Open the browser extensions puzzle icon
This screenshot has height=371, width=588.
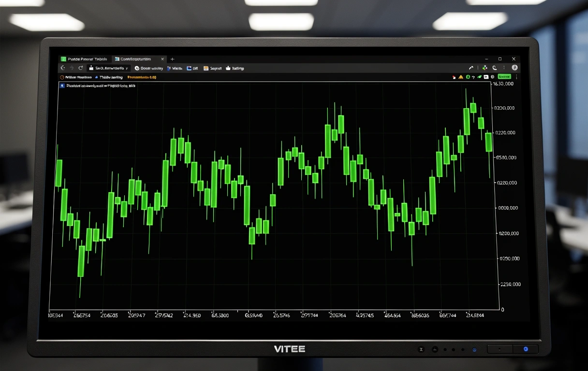tap(485, 68)
